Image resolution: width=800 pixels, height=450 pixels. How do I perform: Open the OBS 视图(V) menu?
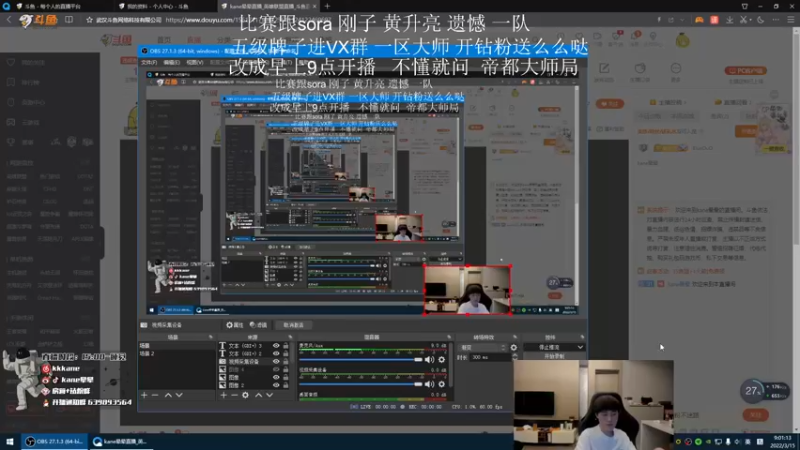pyautogui.click(x=194, y=62)
